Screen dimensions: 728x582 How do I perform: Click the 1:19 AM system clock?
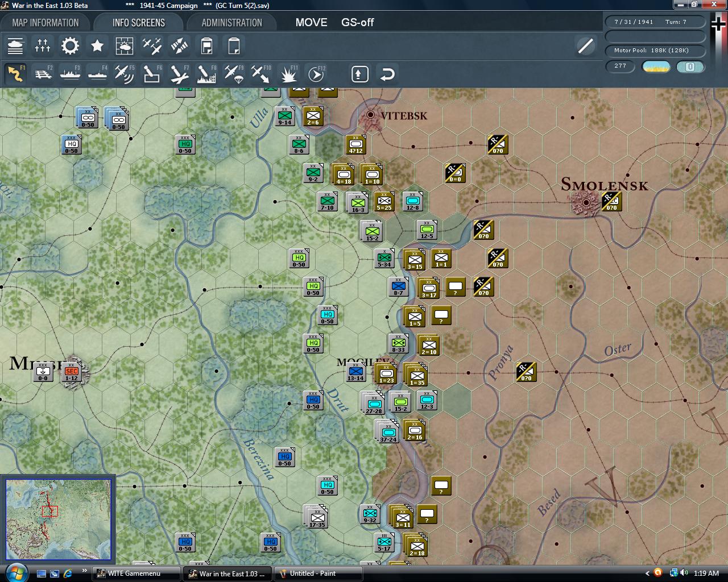click(x=706, y=573)
